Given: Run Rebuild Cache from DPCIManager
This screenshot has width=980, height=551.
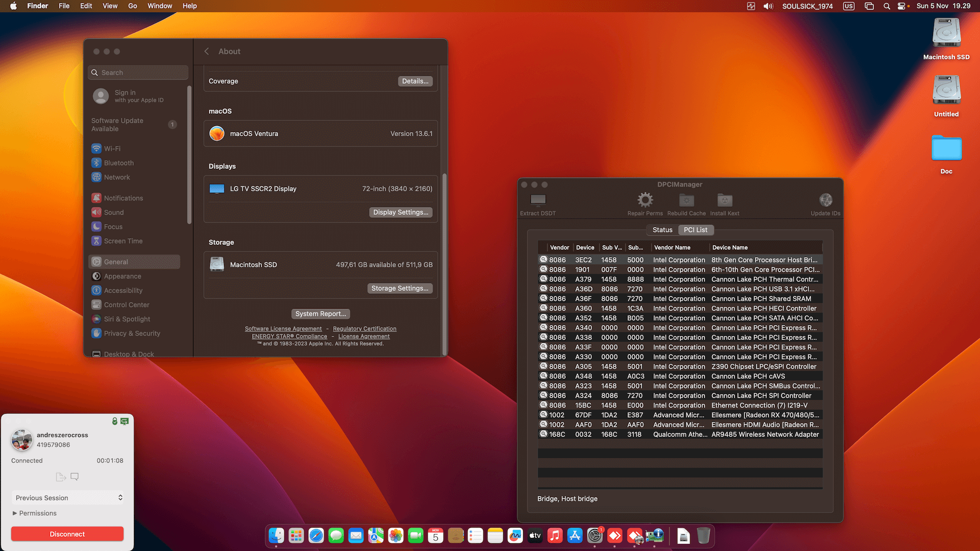Looking at the screenshot, I should click(x=686, y=203).
